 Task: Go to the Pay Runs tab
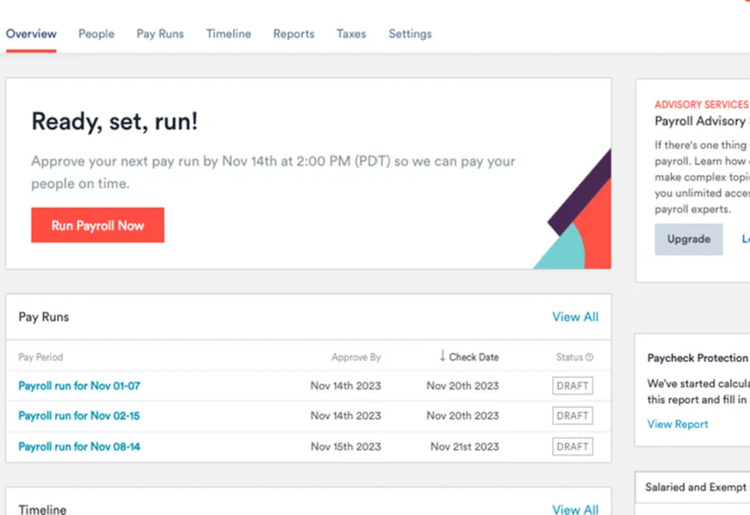pos(160,34)
